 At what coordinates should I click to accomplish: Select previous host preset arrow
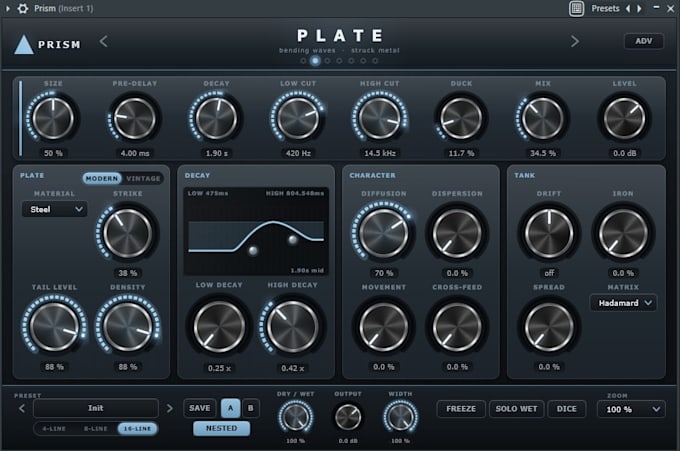pos(628,8)
